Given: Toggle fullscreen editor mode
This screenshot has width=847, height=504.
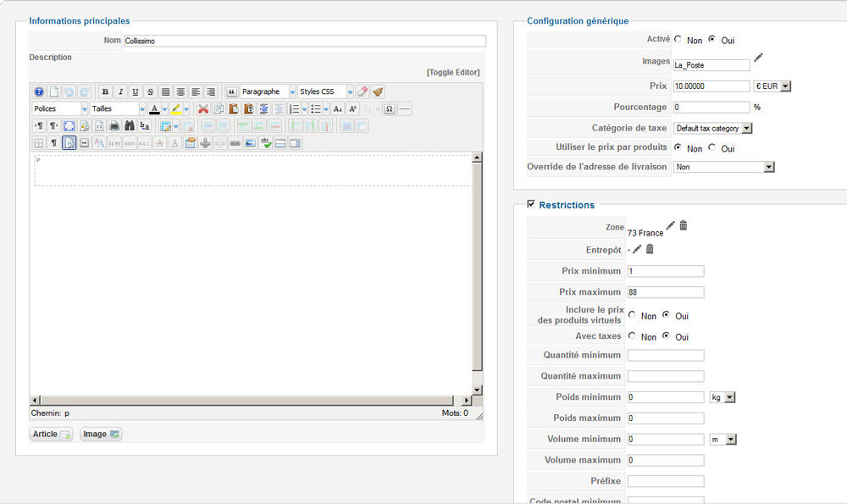Looking at the screenshot, I should pos(69,126).
